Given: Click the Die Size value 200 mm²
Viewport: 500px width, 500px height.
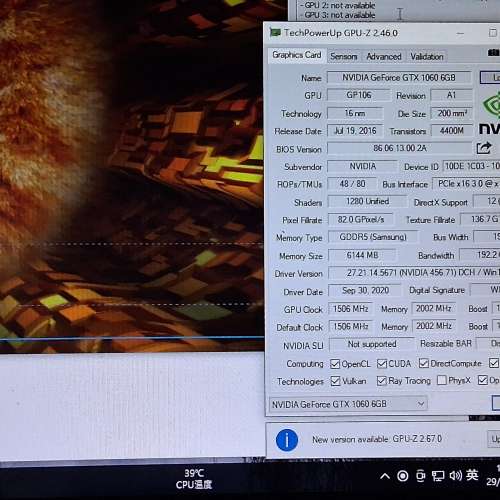Looking at the screenshot, I should point(452,113).
